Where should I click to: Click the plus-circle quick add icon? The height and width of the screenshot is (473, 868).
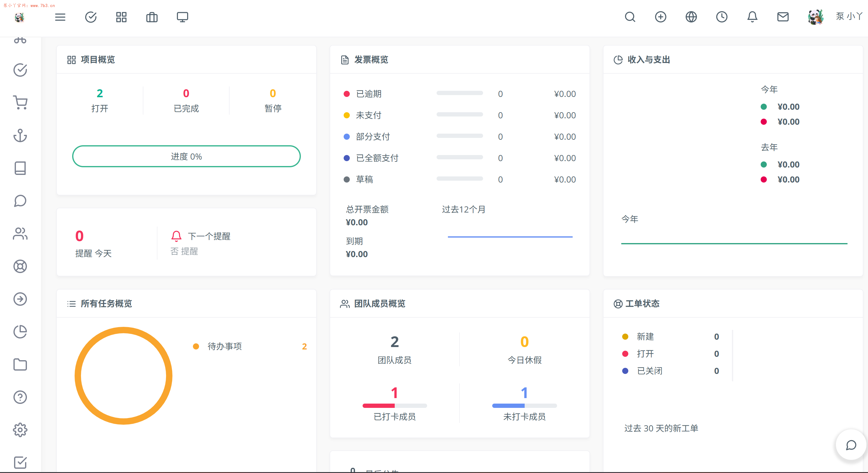(x=660, y=17)
